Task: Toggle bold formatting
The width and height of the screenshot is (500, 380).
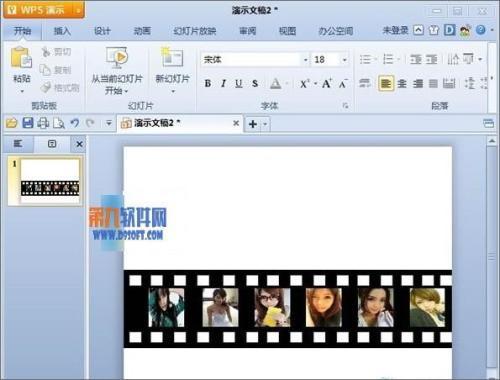Action: point(207,83)
